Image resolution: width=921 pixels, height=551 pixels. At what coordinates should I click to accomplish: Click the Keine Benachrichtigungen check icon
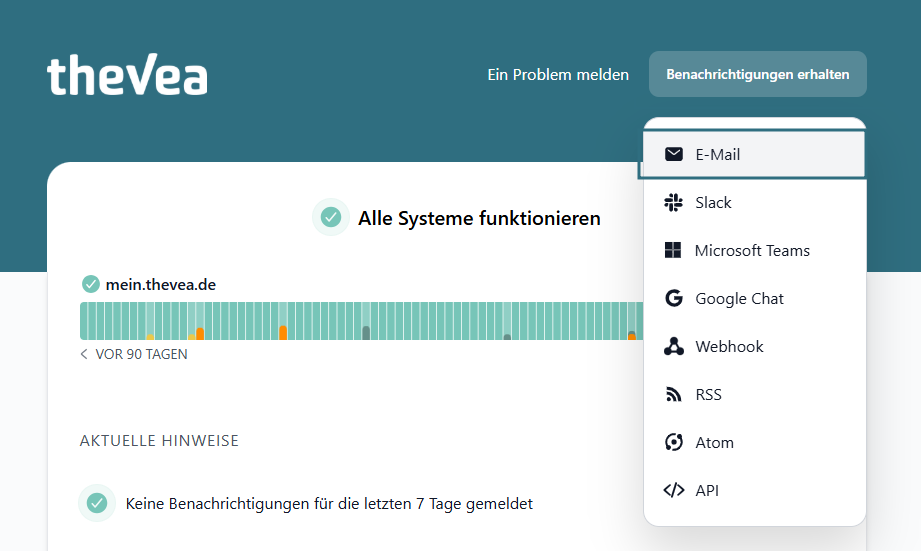click(x=97, y=503)
